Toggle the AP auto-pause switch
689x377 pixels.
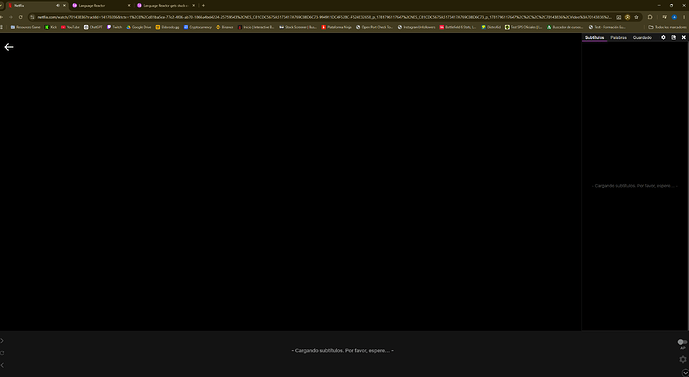click(x=682, y=342)
